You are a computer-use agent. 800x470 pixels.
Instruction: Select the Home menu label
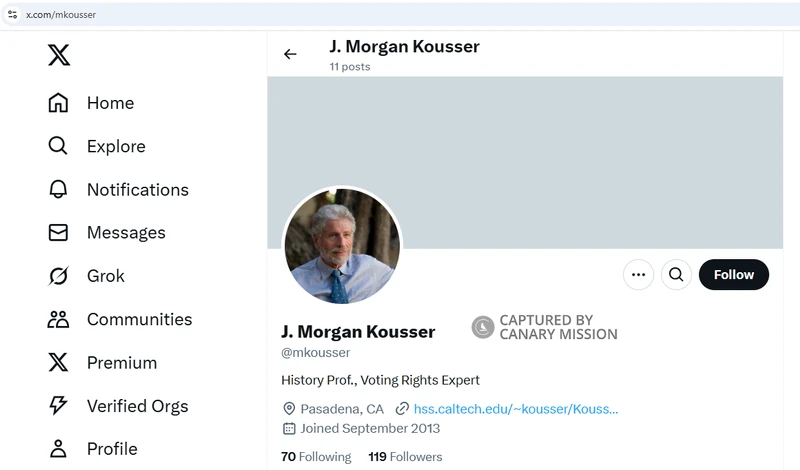click(110, 103)
